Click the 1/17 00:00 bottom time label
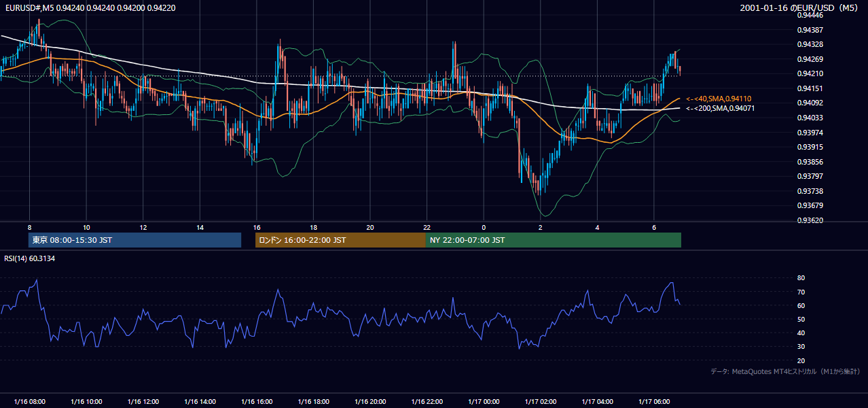Image resolution: width=868 pixels, height=408 pixels. [484, 402]
